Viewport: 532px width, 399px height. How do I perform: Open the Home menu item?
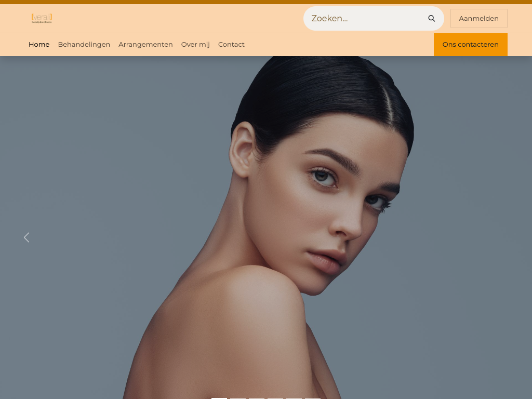click(x=39, y=45)
